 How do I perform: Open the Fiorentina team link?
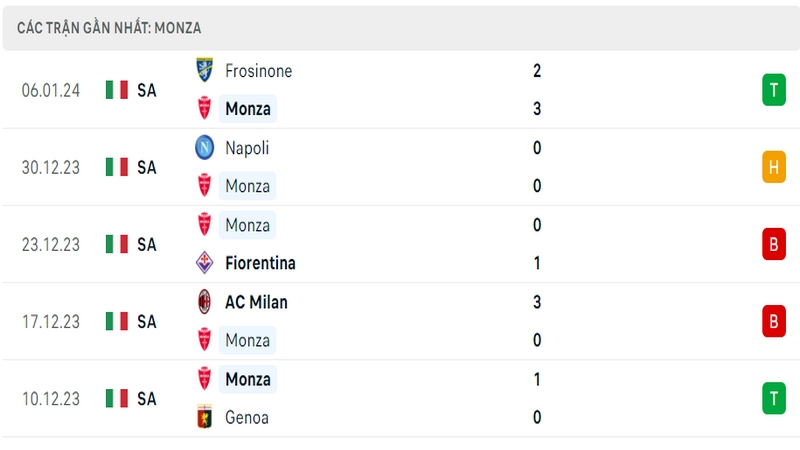coord(260,263)
